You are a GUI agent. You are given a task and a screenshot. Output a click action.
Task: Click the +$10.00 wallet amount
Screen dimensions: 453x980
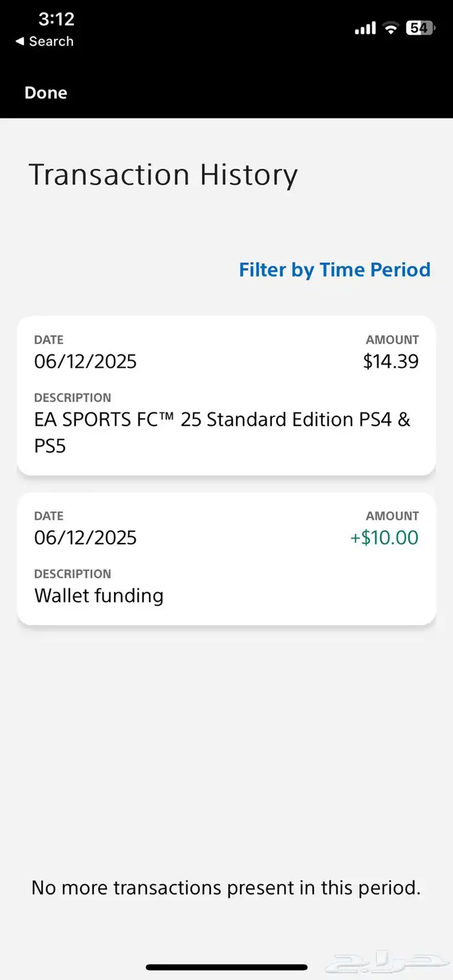coord(384,538)
